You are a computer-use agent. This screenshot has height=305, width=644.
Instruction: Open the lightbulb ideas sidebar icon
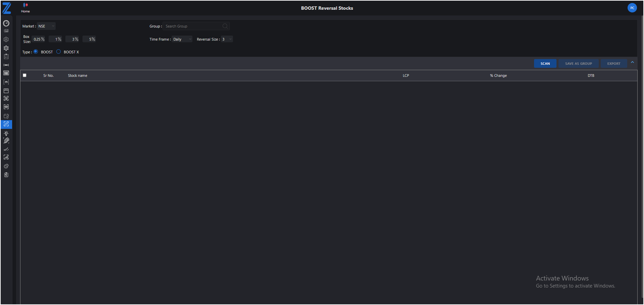coord(6,133)
